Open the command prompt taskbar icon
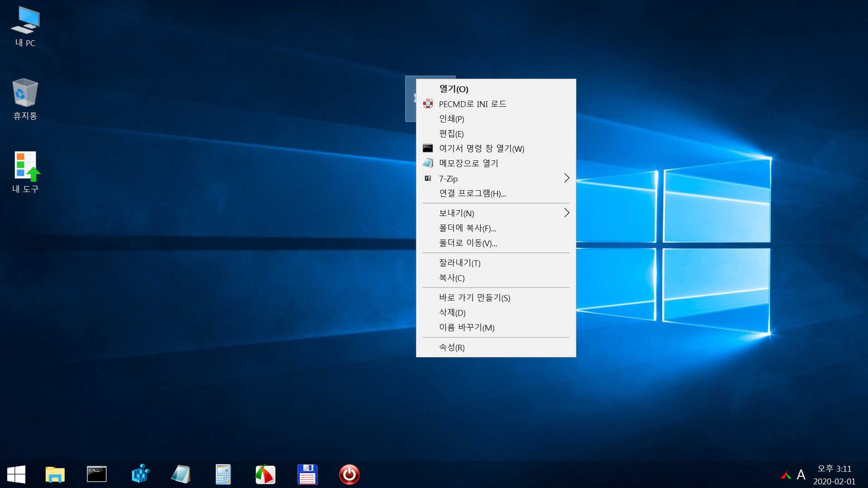 coord(97,474)
